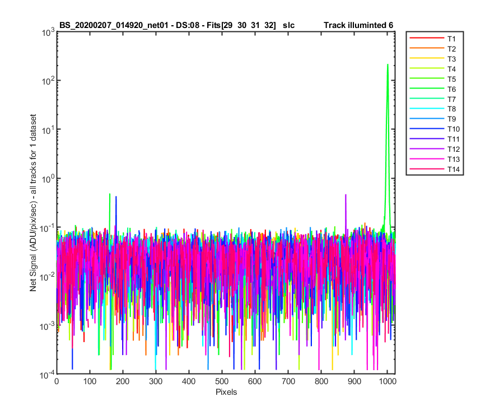Click the T11 legend entry label
The height and width of the screenshot is (420, 504).
(x=453, y=139)
